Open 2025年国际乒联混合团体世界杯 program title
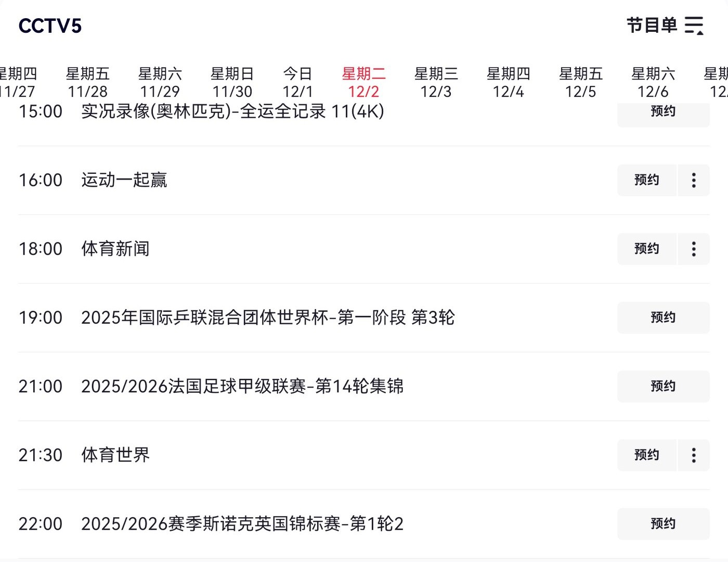The height and width of the screenshot is (562, 728). pyautogui.click(x=268, y=317)
